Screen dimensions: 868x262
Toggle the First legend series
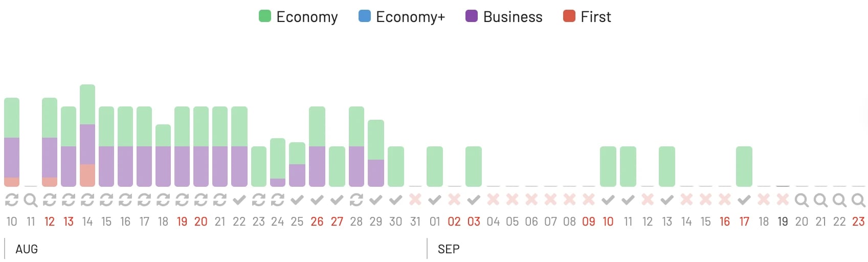tap(587, 16)
